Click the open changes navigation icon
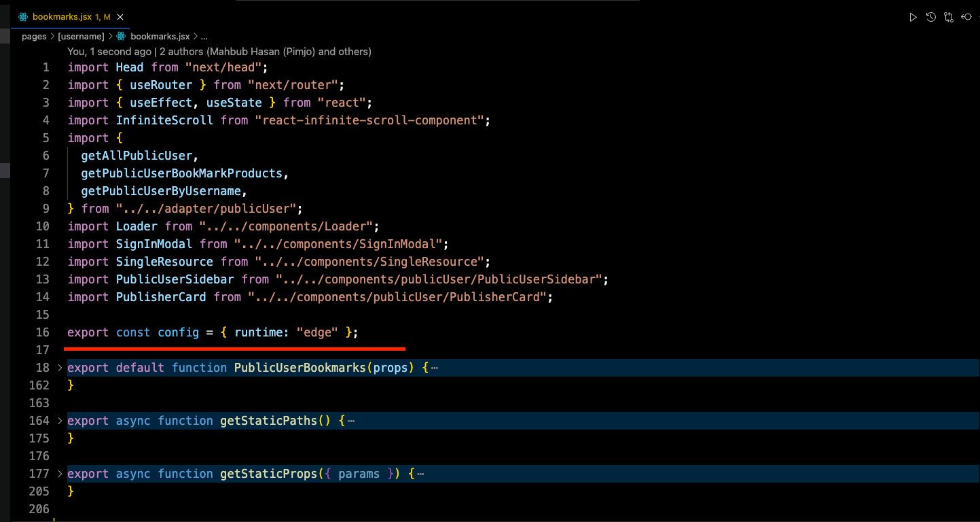Screen dimensions: 980x522 [x=966, y=17]
